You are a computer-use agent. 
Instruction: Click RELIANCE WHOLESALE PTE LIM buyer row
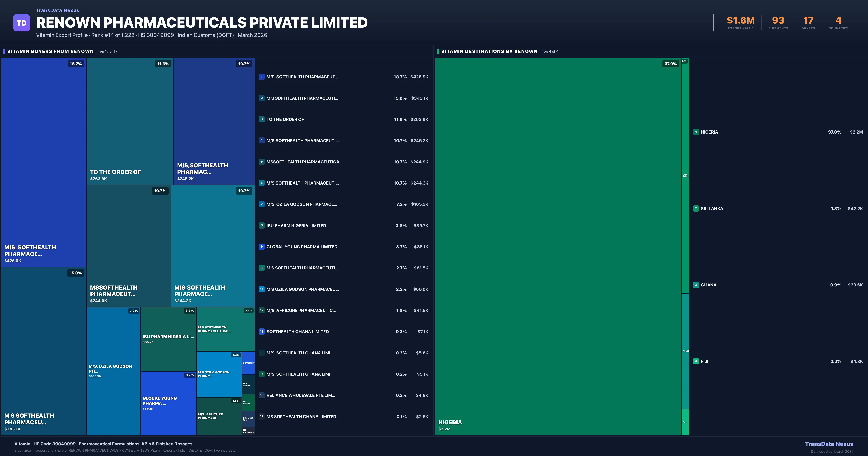pyautogui.click(x=301, y=395)
